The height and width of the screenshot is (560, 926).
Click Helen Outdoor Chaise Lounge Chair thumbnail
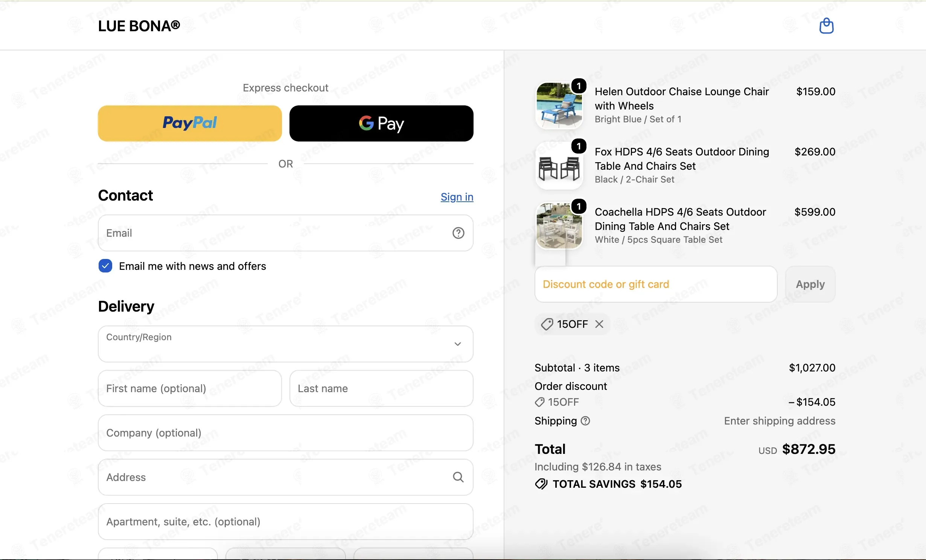[559, 105]
